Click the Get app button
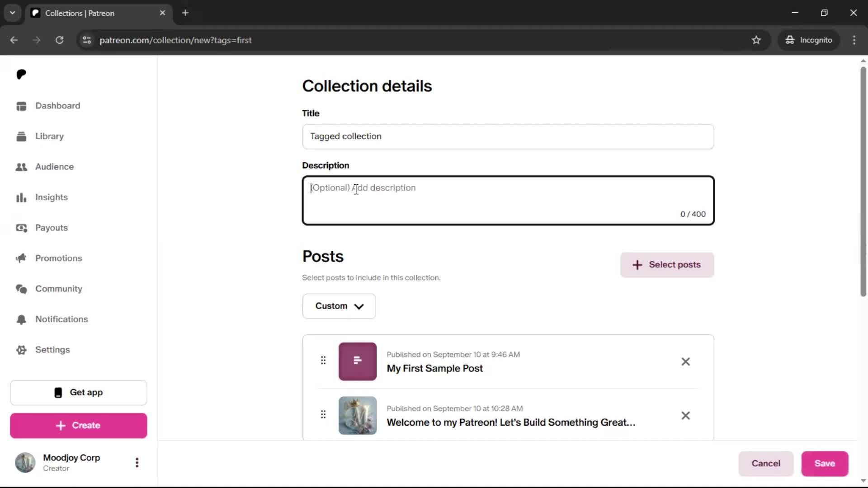The width and height of the screenshot is (868, 488). pyautogui.click(x=79, y=393)
